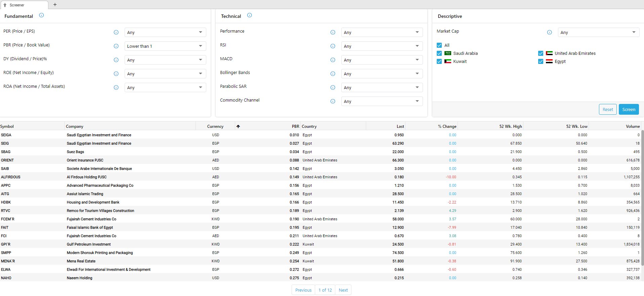Click the 1 of 12 page indicator
Viewport: 644px width, 296px height.
(325, 290)
